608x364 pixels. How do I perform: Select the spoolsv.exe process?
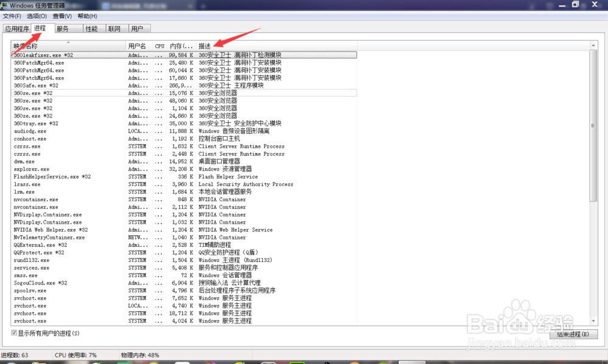(x=184, y=290)
